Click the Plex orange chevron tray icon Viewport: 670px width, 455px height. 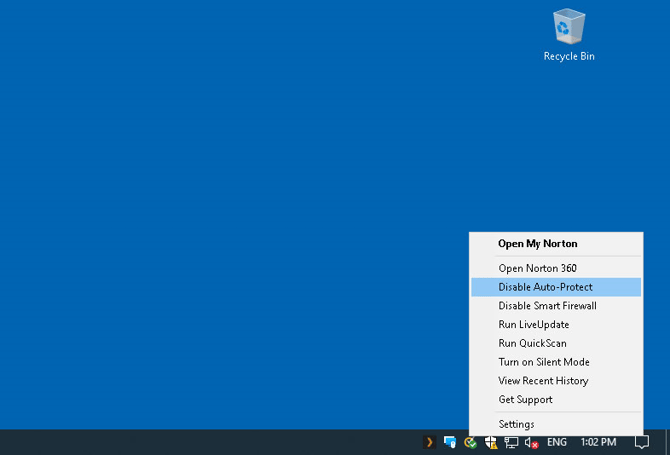click(429, 442)
